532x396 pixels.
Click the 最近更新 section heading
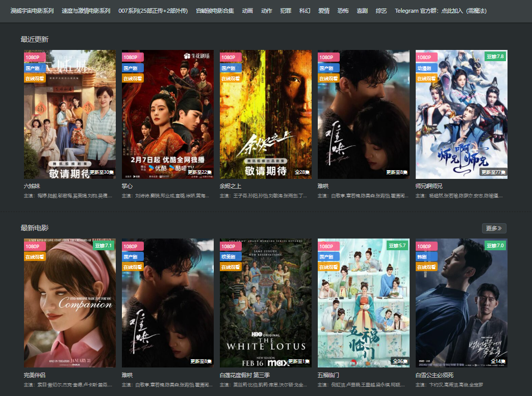pyautogui.click(x=35, y=39)
